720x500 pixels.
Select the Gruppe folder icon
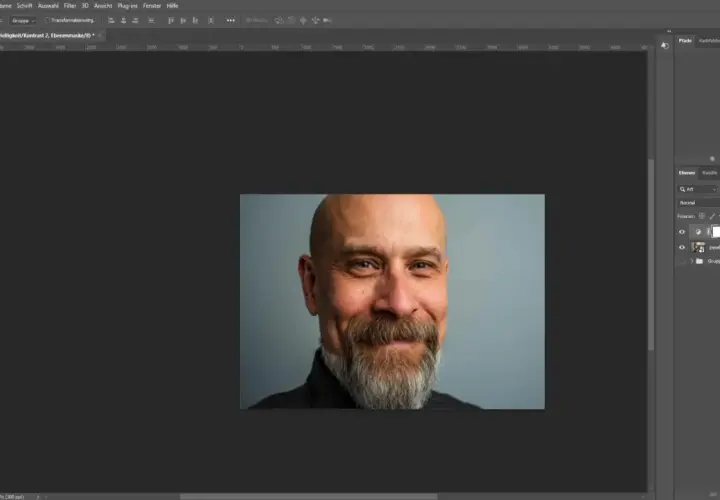pyautogui.click(x=699, y=261)
